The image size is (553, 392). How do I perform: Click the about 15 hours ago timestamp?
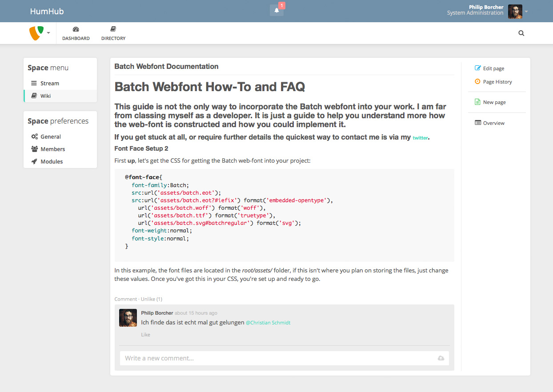click(x=196, y=313)
